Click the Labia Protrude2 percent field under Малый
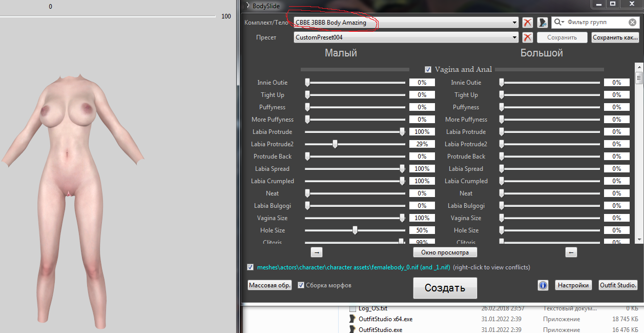The image size is (644, 333). tap(422, 144)
